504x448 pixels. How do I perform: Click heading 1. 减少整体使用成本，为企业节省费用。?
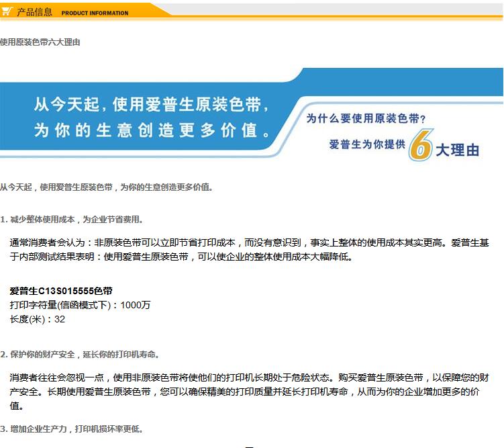71,220
